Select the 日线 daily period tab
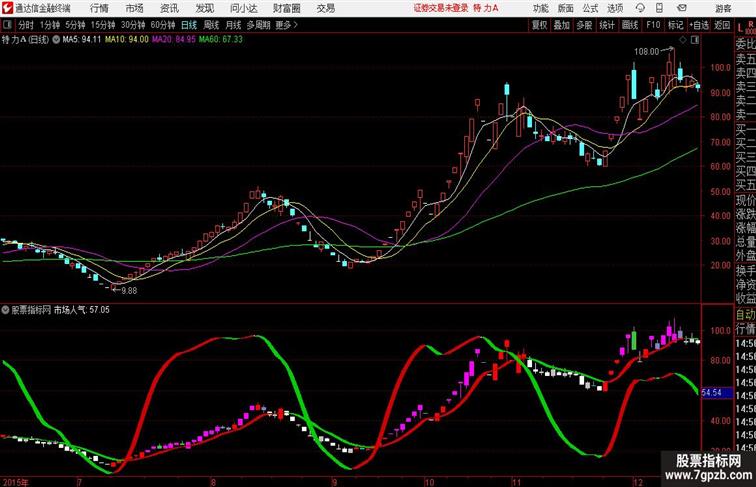756x487 pixels. point(189,25)
